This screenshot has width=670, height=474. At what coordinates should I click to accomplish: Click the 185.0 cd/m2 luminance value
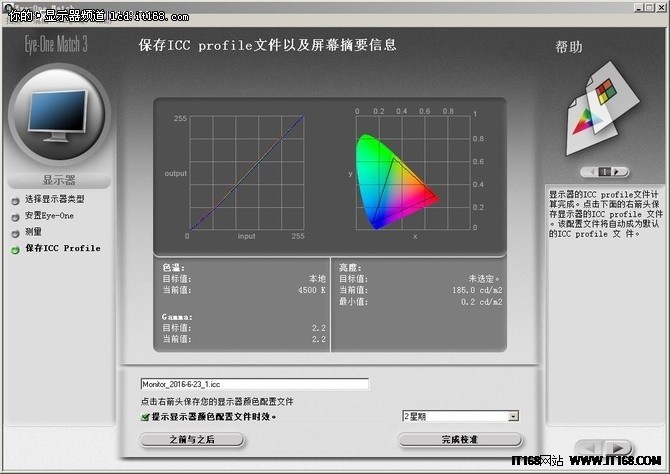tap(477, 290)
